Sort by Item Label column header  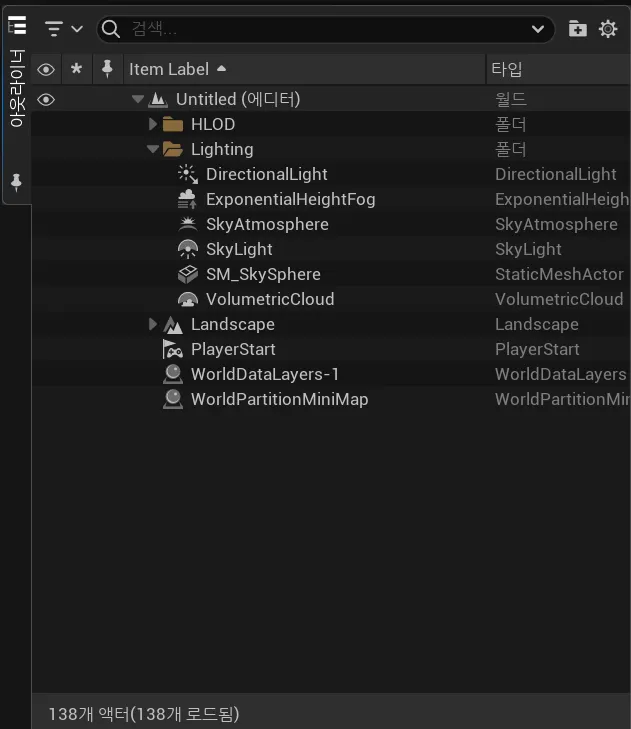click(x=170, y=69)
